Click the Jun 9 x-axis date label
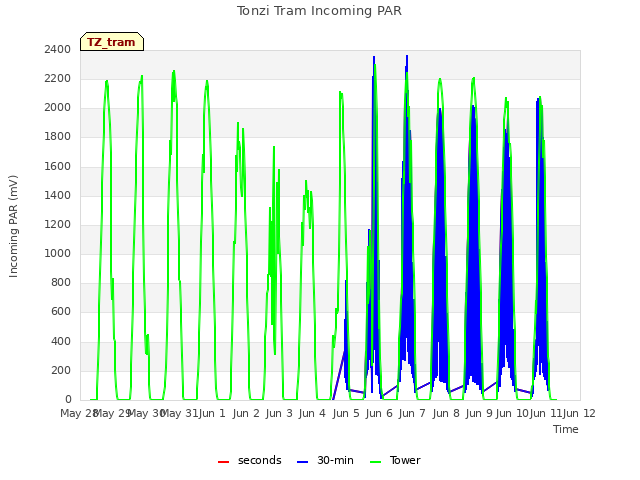 tap(479, 413)
